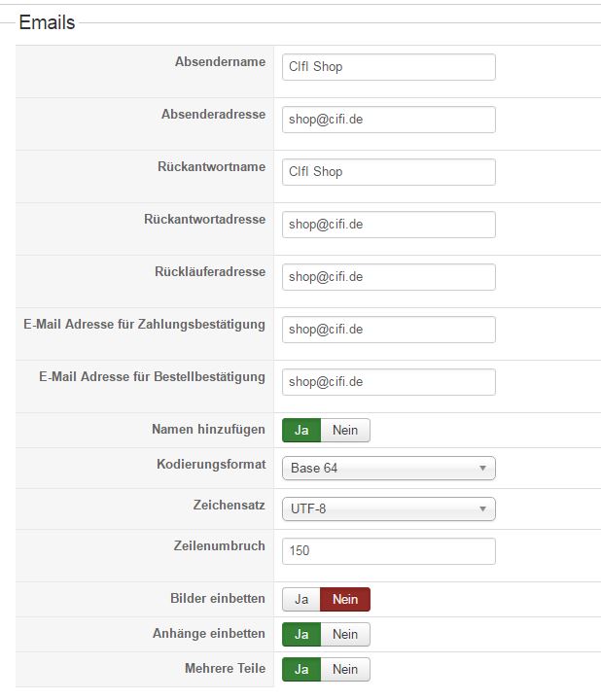Set Namen hinzufügen to Ja

[301, 431]
